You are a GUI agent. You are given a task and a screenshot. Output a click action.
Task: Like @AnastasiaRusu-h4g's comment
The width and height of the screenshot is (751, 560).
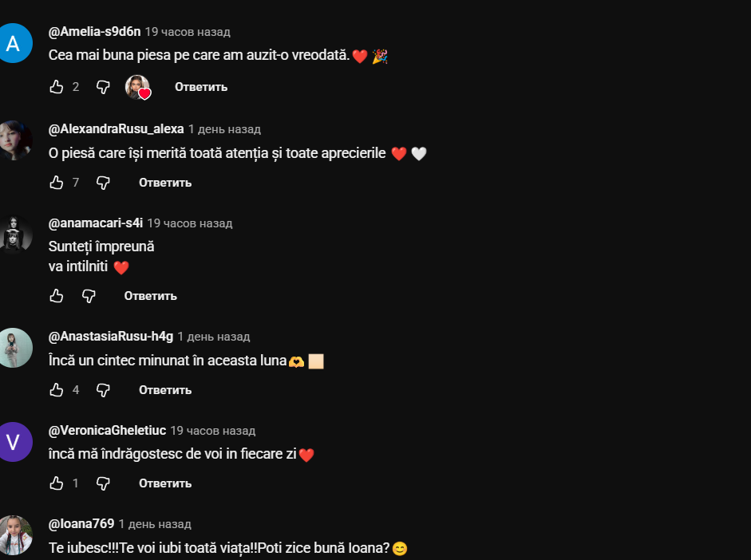point(57,390)
